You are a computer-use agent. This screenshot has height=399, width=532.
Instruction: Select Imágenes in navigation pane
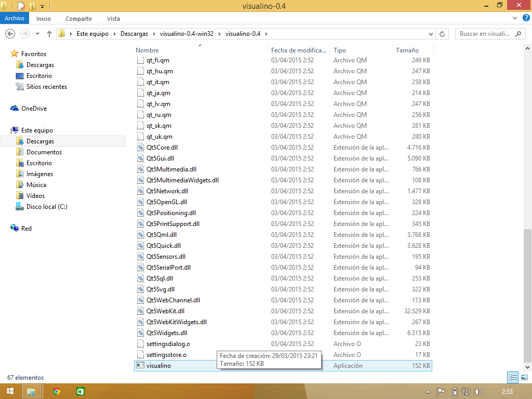[x=39, y=174]
